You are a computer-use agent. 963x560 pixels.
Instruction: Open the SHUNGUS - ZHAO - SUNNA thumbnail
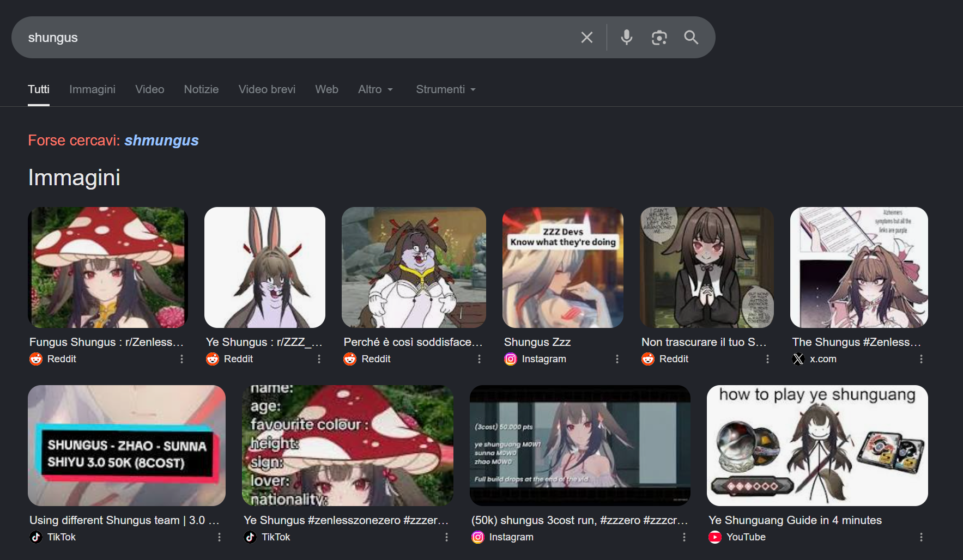[x=126, y=446]
